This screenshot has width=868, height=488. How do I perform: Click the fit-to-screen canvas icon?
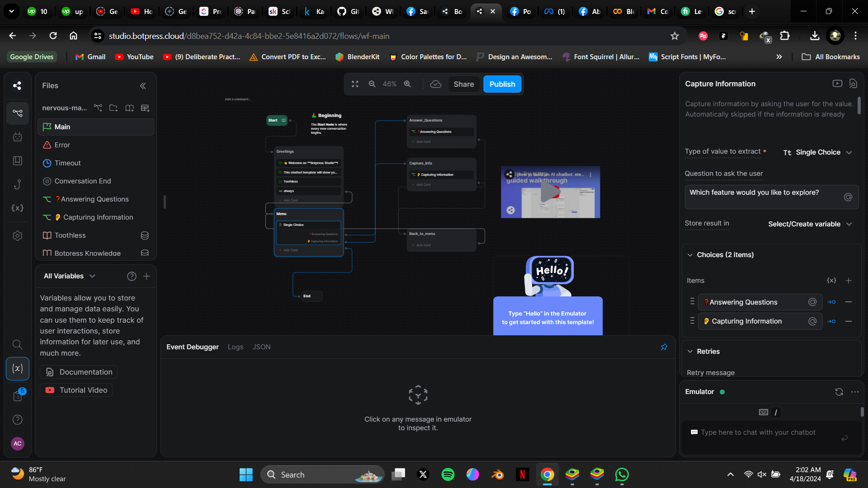click(355, 84)
